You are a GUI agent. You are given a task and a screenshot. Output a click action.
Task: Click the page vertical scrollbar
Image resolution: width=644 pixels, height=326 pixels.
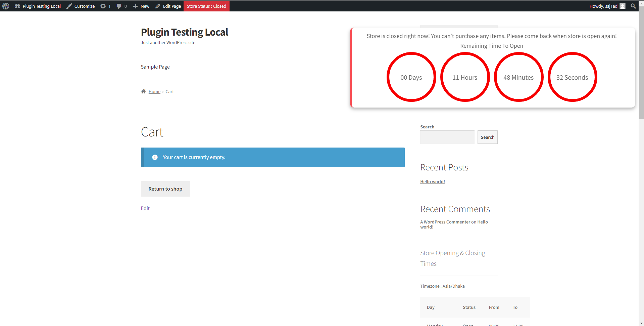click(641, 62)
